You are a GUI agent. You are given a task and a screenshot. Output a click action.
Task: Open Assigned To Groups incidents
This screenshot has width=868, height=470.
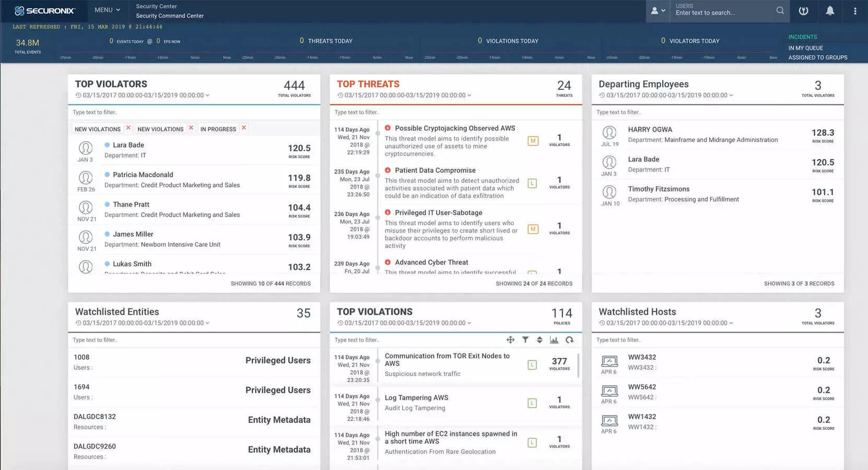coord(817,57)
